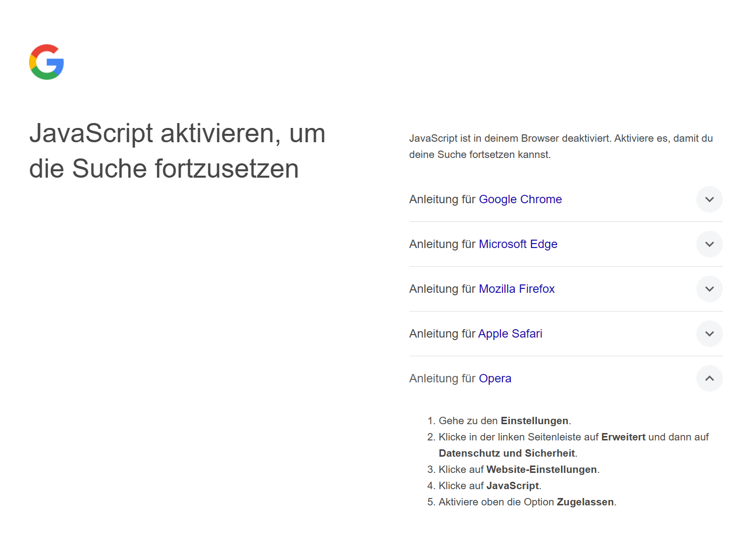Click step 'Klicke auf JavaScript'

[490, 486]
